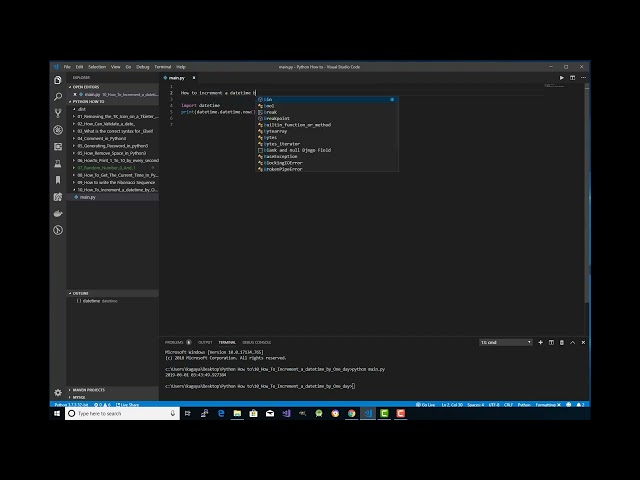Click the UTF-8 encoding indicator
640x480 pixels.
[494, 404]
